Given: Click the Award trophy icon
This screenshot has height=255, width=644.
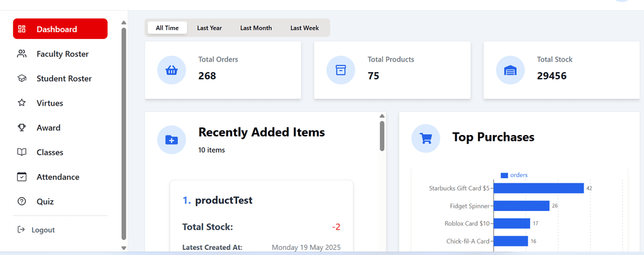Looking at the screenshot, I should pyautogui.click(x=22, y=127).
